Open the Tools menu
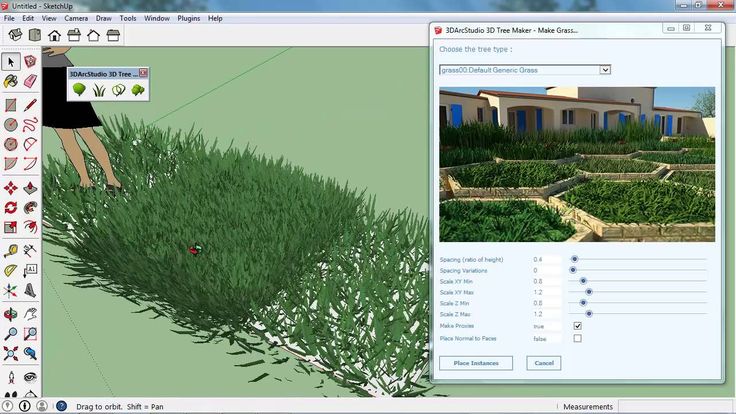Screen dimensions: 736x414 [x=128, y=18]
